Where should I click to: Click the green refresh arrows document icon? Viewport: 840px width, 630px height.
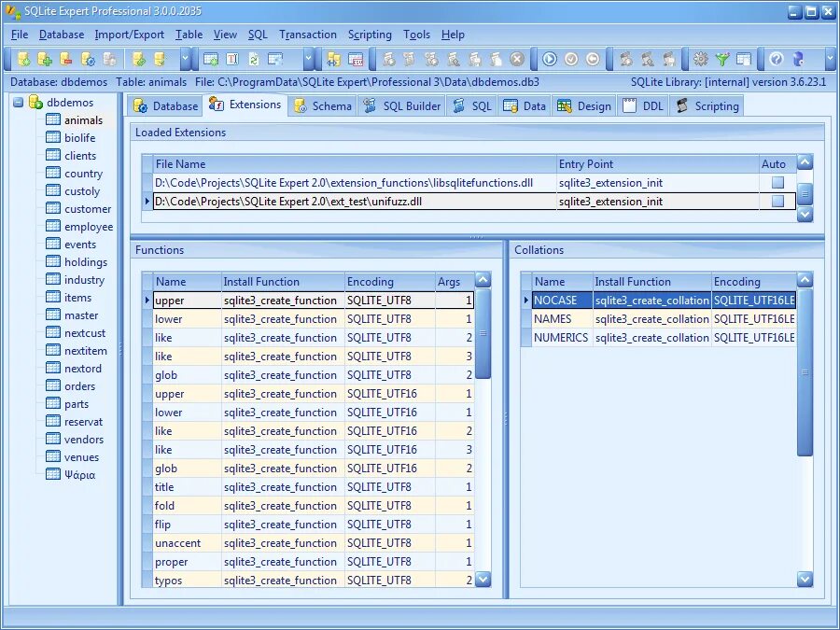point(254,59)
